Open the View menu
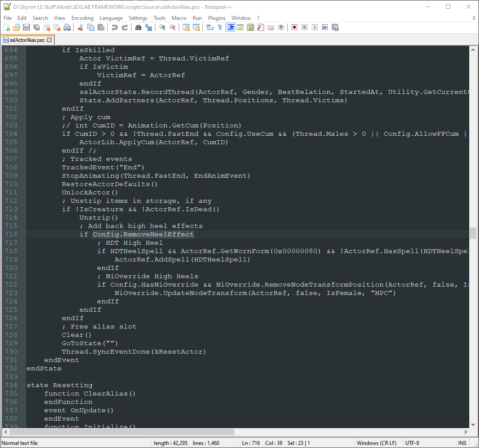This screenshot has height=448, width=479. click(x=60, y=18)
